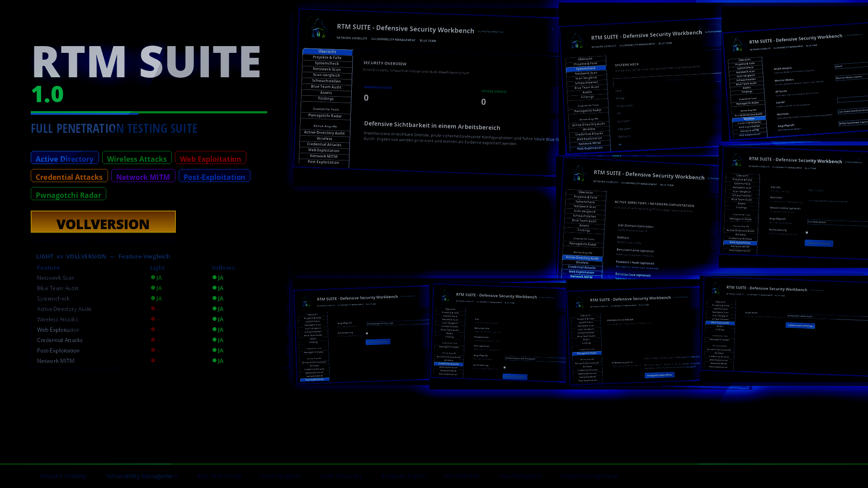Open the 'Monitor-Modus starten' dropdown

(x=851, y=77)
